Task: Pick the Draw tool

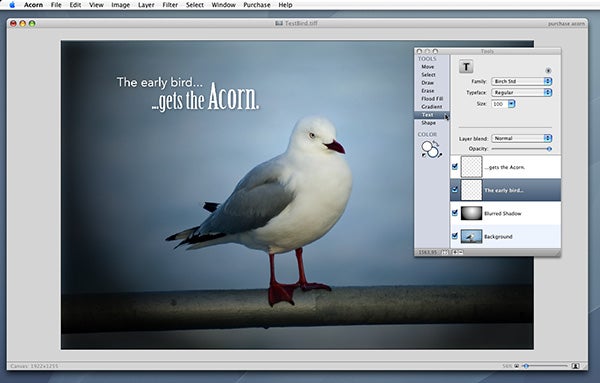Action: coord(427,83)
